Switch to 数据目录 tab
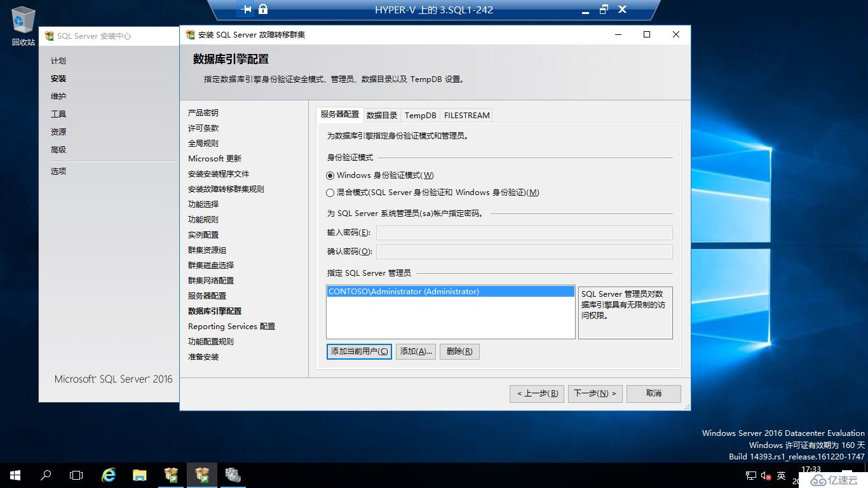This screenshot has width=868, height=488. (x=382, y=115)
